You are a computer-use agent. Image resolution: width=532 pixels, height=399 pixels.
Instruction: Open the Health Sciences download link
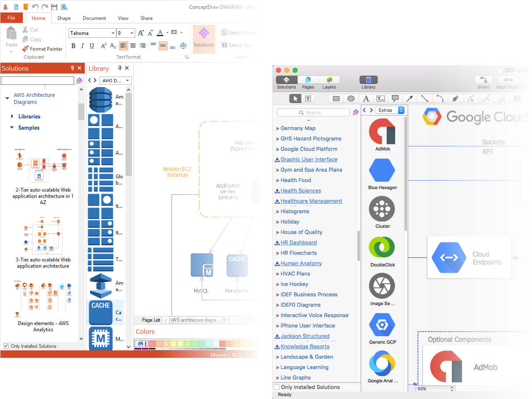(x=300, y=191)
